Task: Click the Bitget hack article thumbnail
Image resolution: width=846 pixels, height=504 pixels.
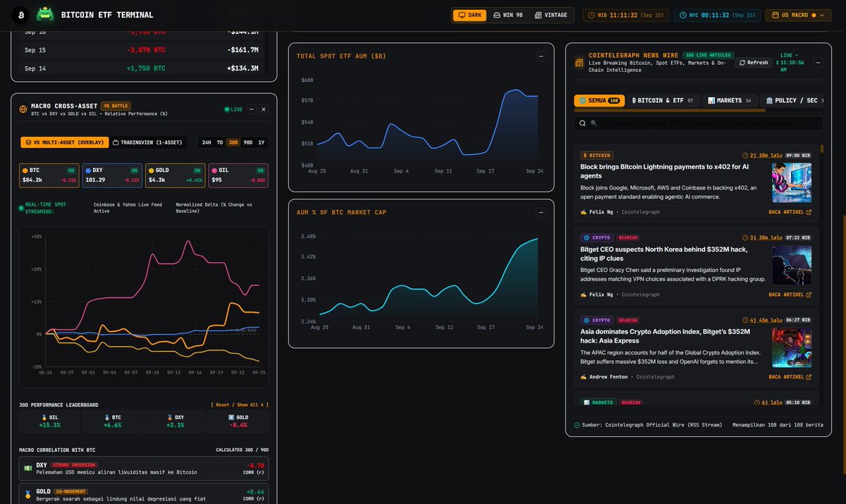Action: [x=792, y=265]
